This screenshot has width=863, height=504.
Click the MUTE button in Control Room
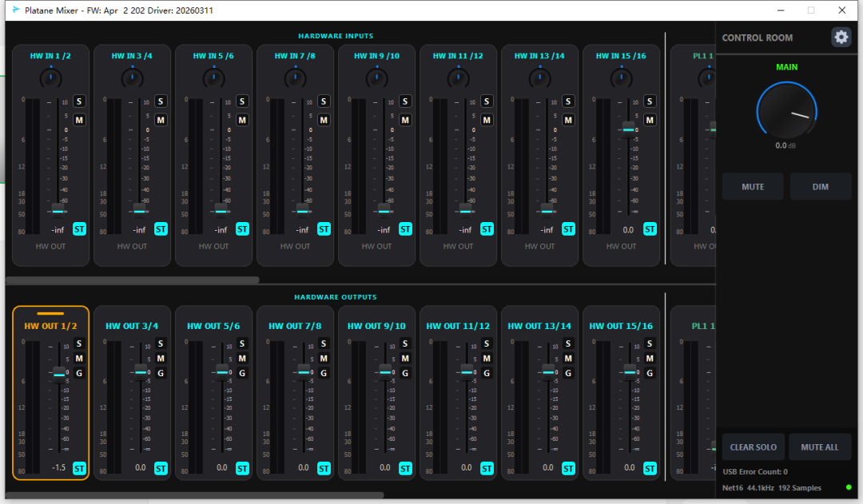coord(753,187)
